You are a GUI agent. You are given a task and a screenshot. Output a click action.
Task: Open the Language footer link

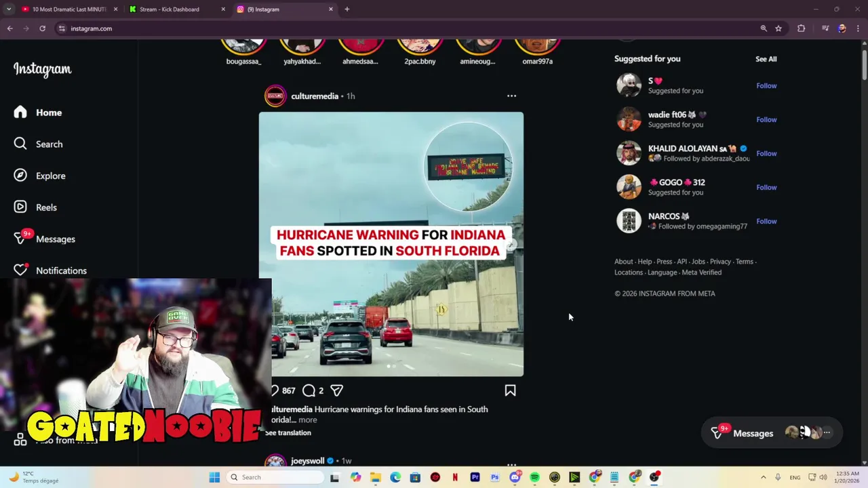(662, 272)
